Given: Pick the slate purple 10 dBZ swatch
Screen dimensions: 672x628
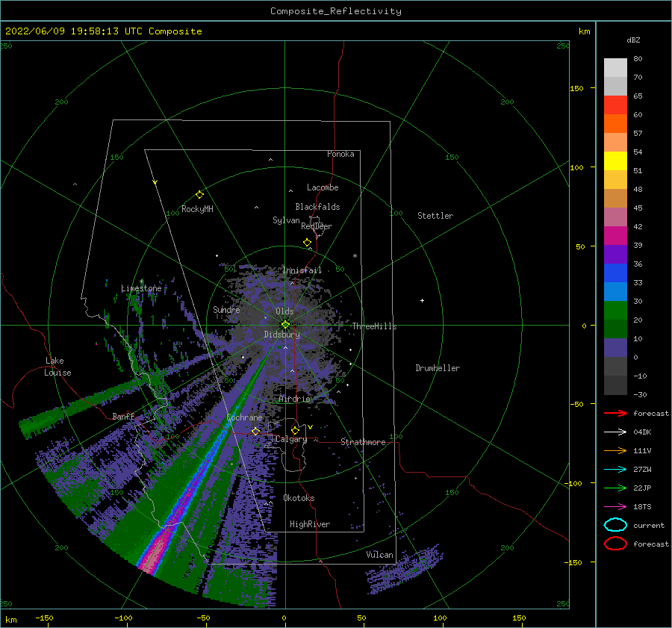Looking at the screenshot, I should pyautogui.click(x=615, y=347).
